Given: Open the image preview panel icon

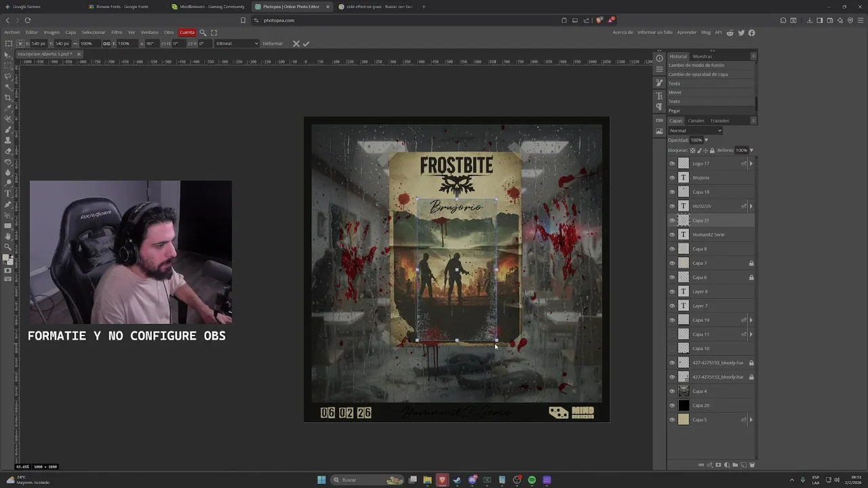Looking at the screenshot, I should [659, 131].
